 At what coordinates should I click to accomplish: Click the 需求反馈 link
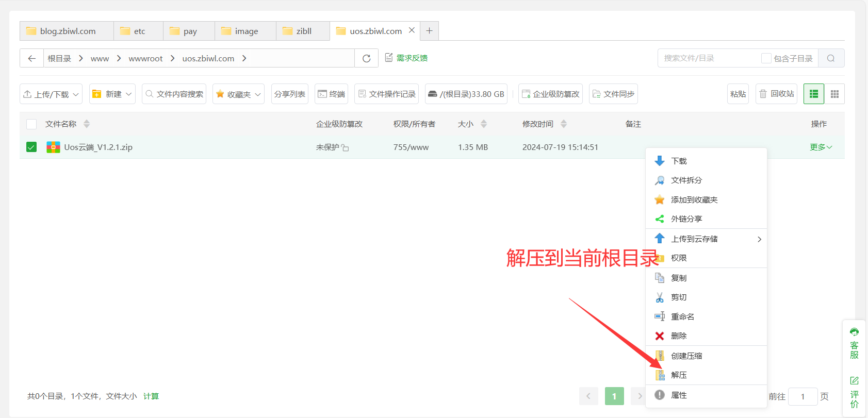(406, 58)
